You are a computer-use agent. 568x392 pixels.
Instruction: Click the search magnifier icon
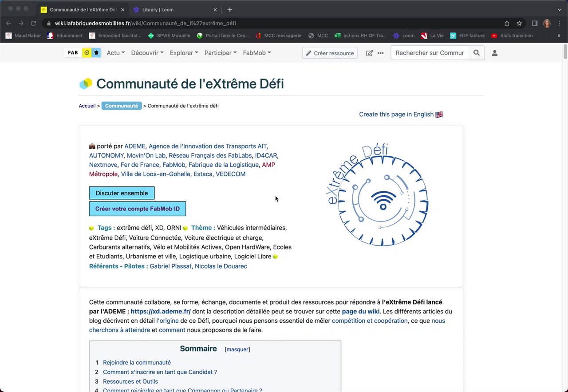pos(476,53)
